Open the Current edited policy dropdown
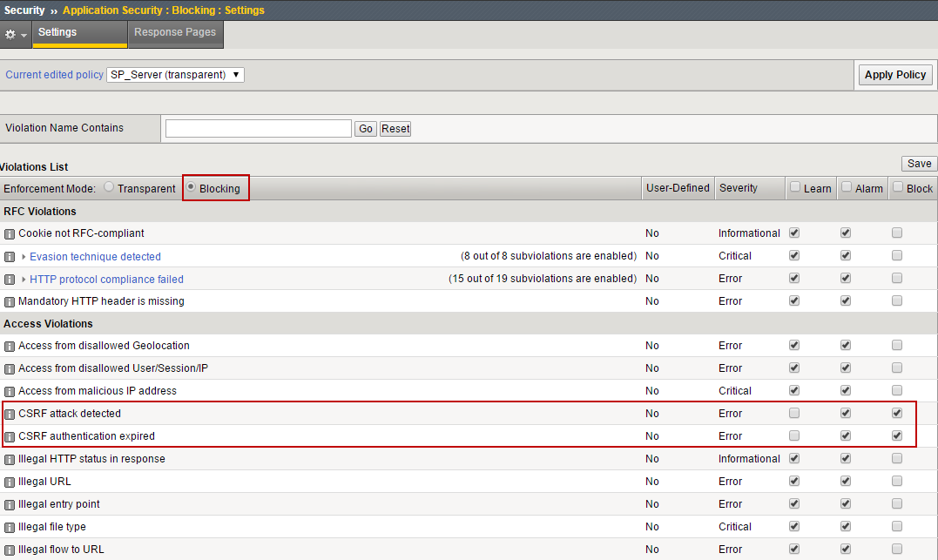938x560 pixels. [175, 75]
